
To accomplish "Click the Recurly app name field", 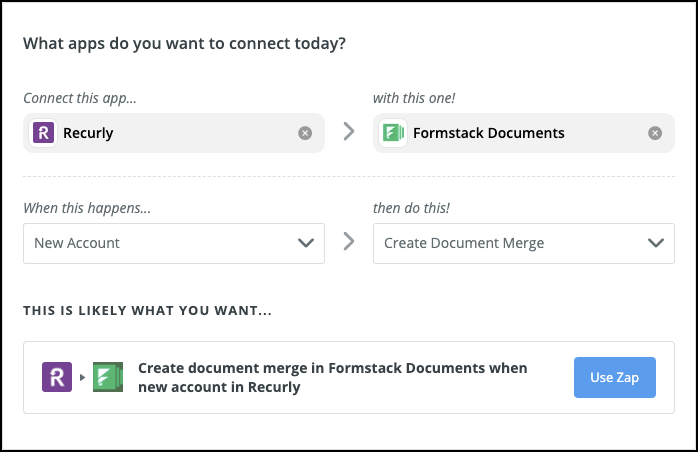I will point(170,133).
